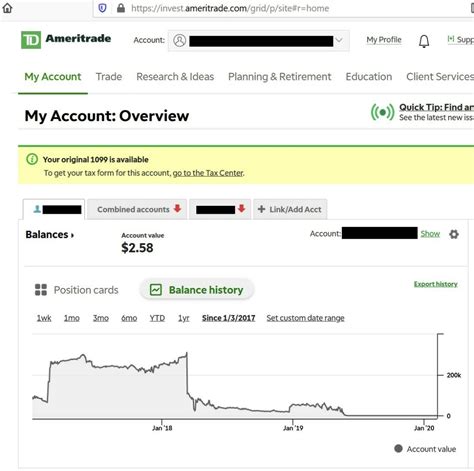Select the 6mo date range

129,318
